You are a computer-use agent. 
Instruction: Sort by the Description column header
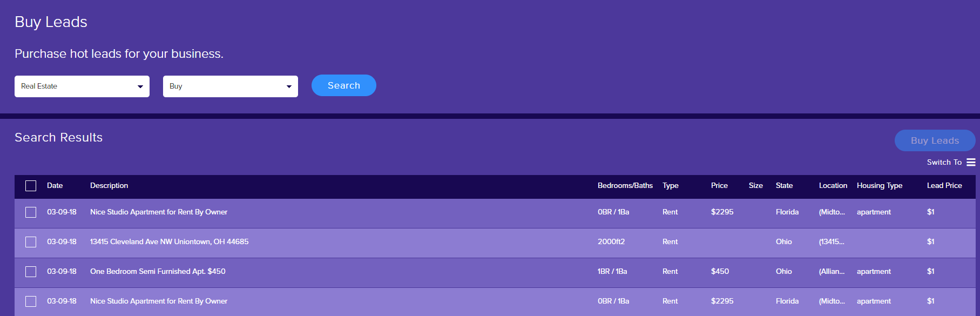[x=109, y=185]
